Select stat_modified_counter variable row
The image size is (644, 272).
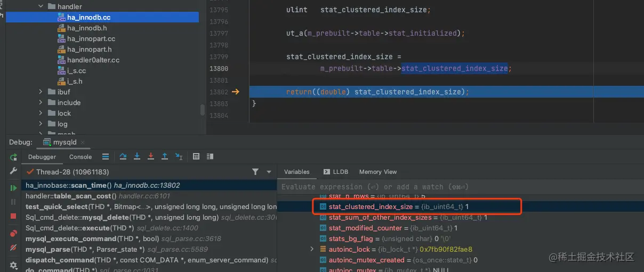(461, 228)
